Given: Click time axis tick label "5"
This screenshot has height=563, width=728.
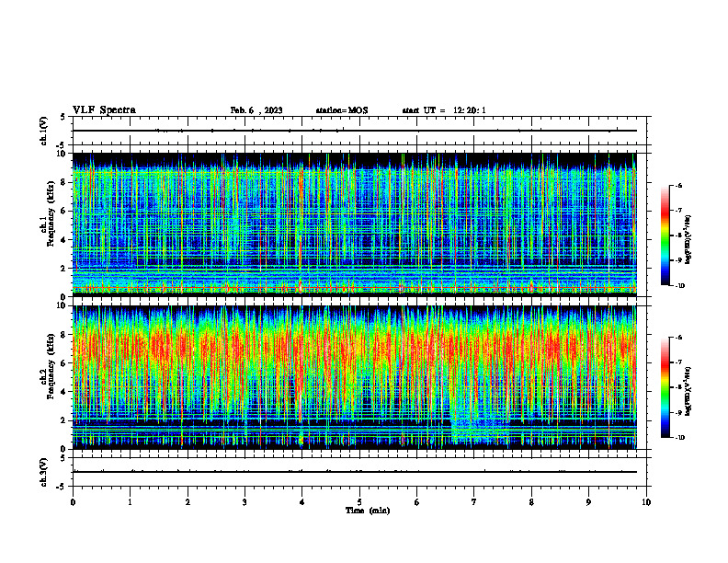Looking at the screenshot, I should click(x=359, y=502).
